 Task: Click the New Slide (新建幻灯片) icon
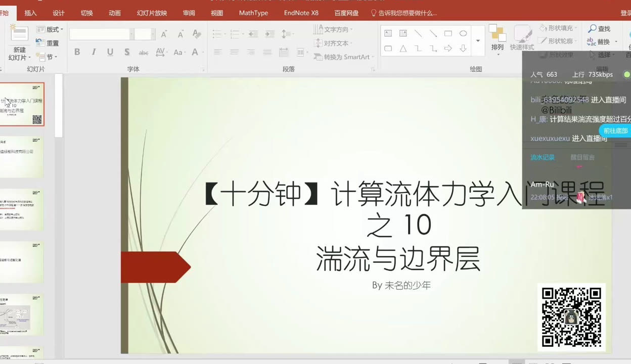tap(19, 34)
